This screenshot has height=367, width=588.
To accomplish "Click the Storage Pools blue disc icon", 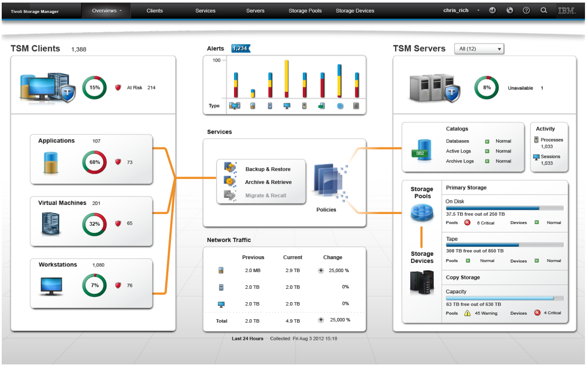I will point(422,213).
